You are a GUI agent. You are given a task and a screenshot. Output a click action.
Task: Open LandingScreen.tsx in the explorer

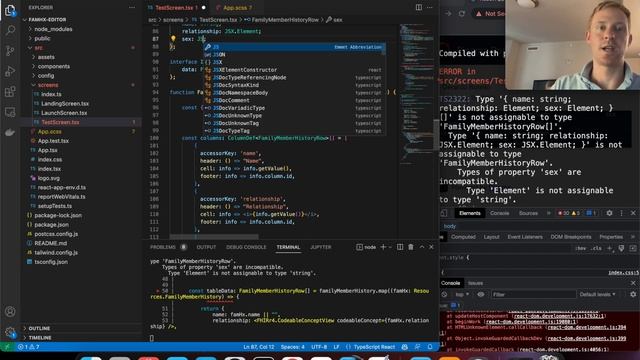click(65, 104)
